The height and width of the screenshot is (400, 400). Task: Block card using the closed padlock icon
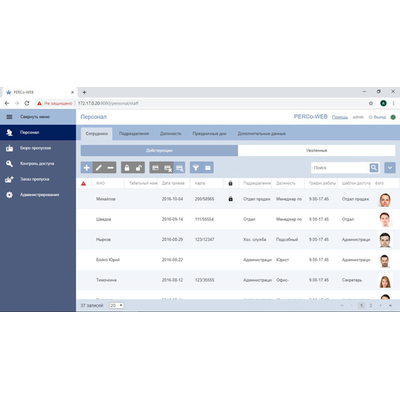[127, 168]
